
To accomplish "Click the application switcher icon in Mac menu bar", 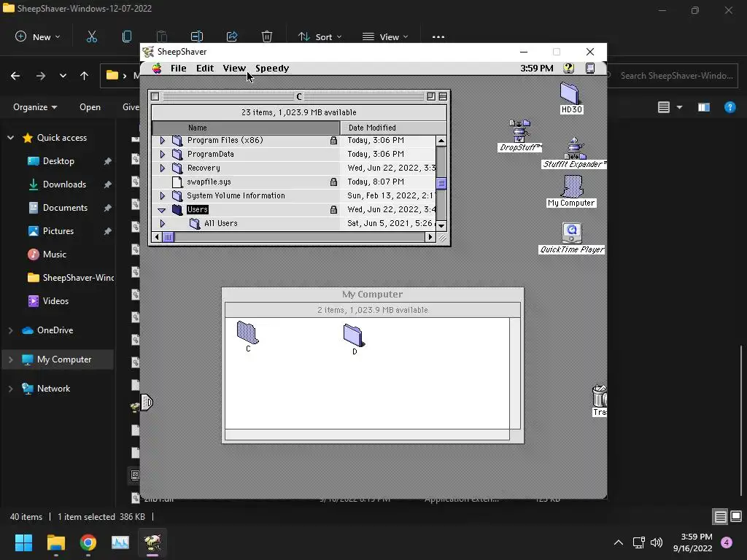I will click(x=589, y=68).
